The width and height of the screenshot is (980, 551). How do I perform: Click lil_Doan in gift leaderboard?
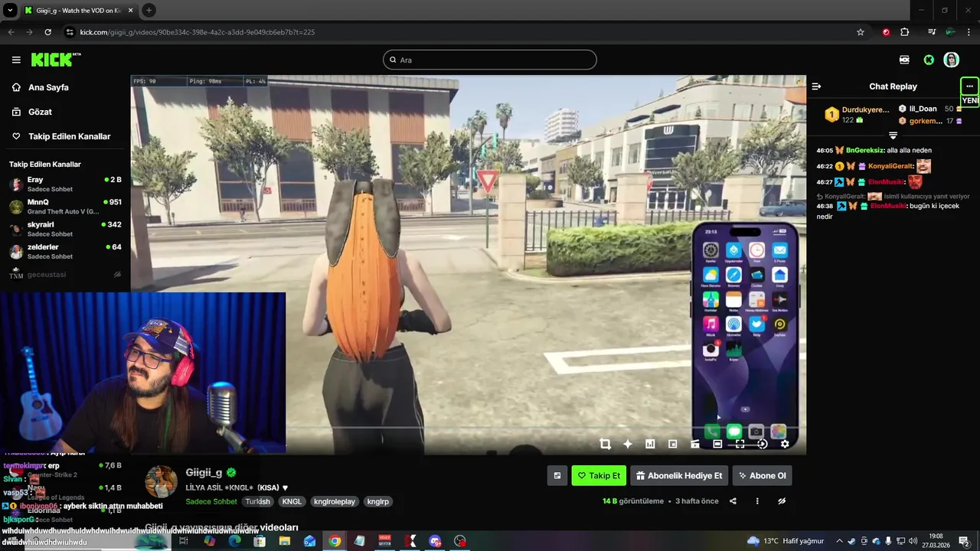(x=923, y=109)
